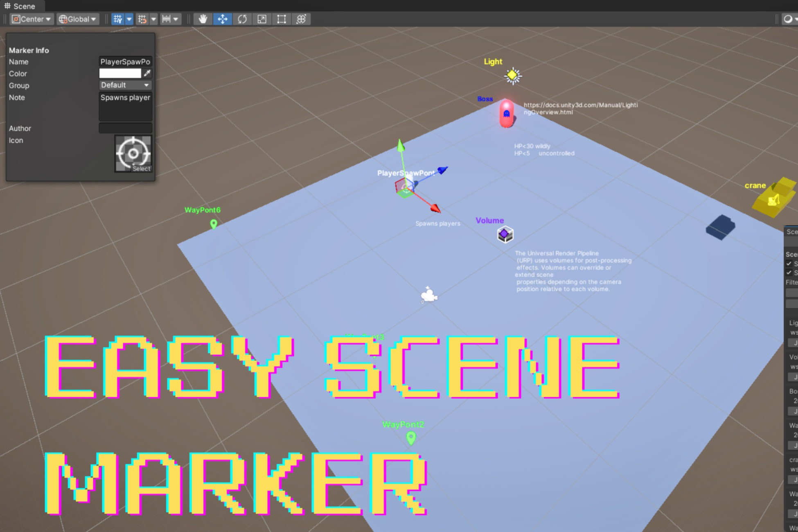Click the PlayerSpawPont marker label
This screenshot has height=532, width=798.
click(x=406, y=173)
